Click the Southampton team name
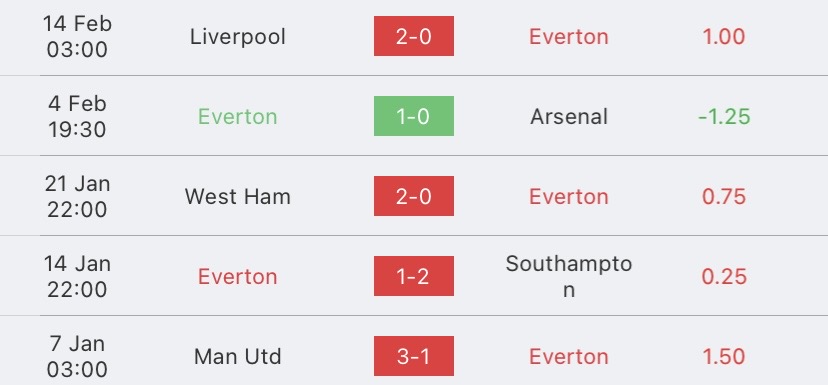 point(569,276)
